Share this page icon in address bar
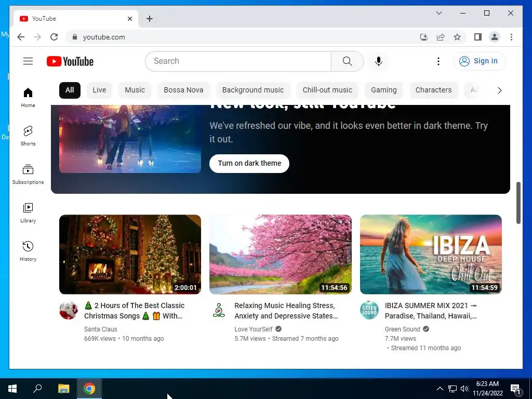 click(x=441, y=37)
